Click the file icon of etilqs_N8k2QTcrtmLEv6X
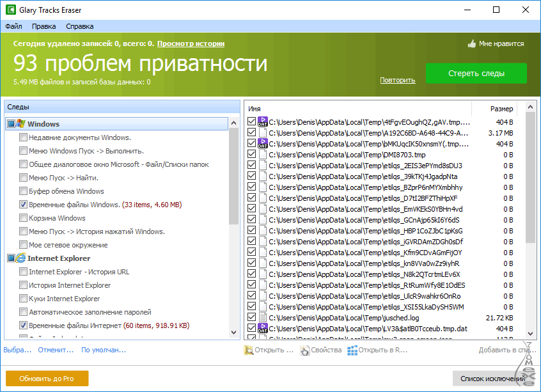This screenshot has height=392, width=541. [x=263, y=274]
